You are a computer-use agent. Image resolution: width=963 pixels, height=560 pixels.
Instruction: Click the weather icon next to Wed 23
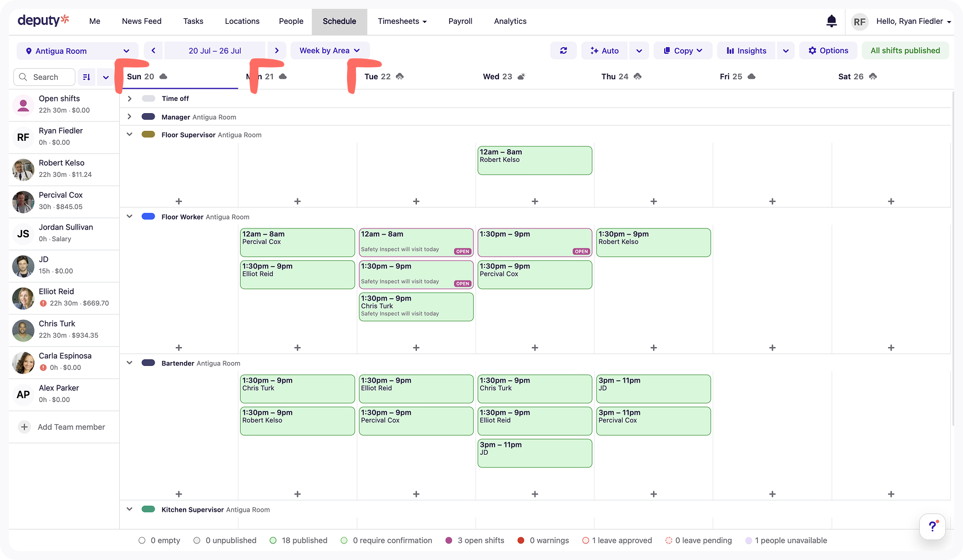[521, 77]
